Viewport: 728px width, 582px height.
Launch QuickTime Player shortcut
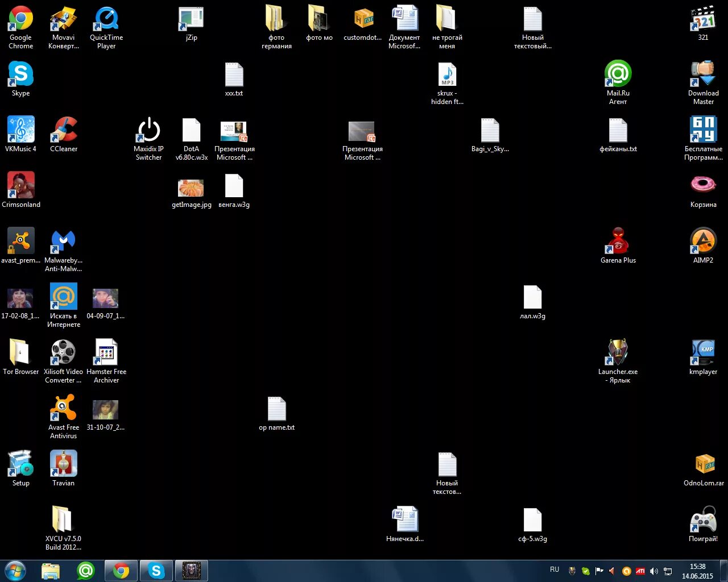pyautogui.click(x=106, y=27)
